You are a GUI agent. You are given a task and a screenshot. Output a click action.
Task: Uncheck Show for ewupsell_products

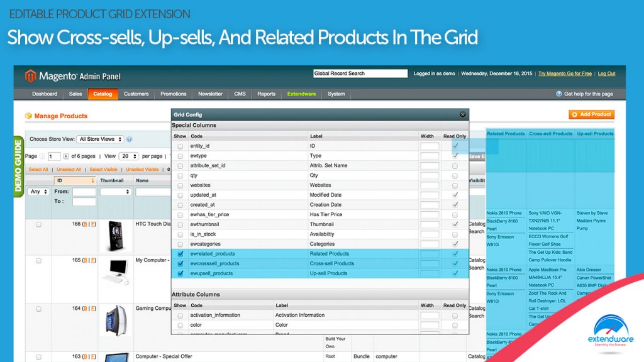180,274
